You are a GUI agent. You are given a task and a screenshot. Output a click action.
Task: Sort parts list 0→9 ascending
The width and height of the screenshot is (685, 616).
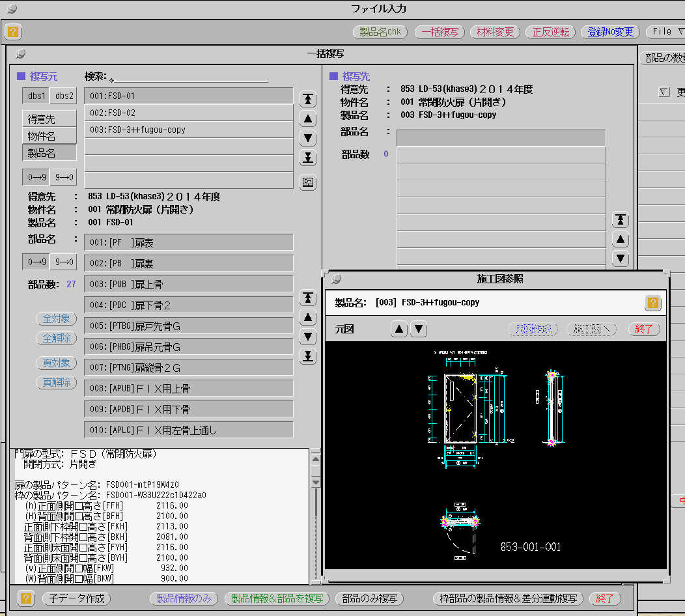[36, 262]
